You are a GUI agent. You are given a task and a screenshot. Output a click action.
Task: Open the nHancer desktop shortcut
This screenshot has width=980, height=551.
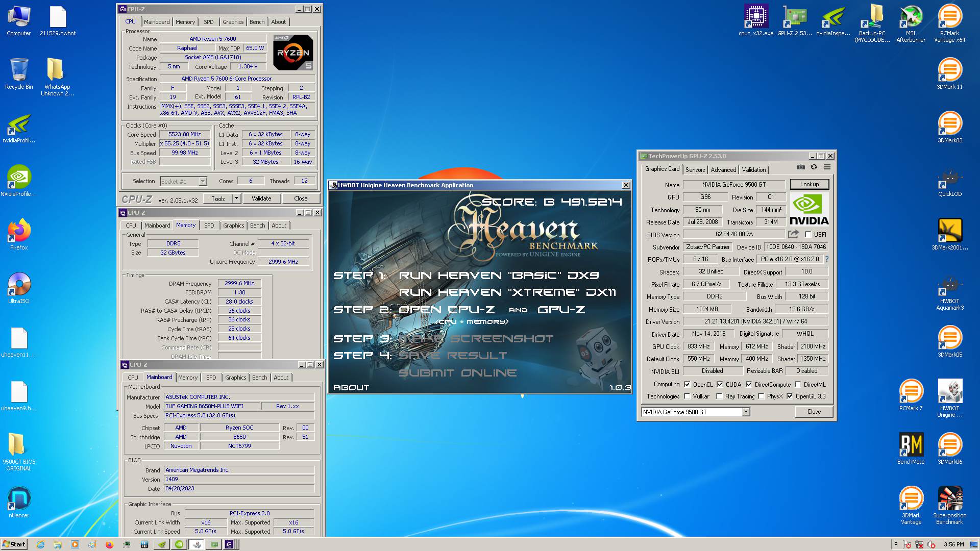19,503
